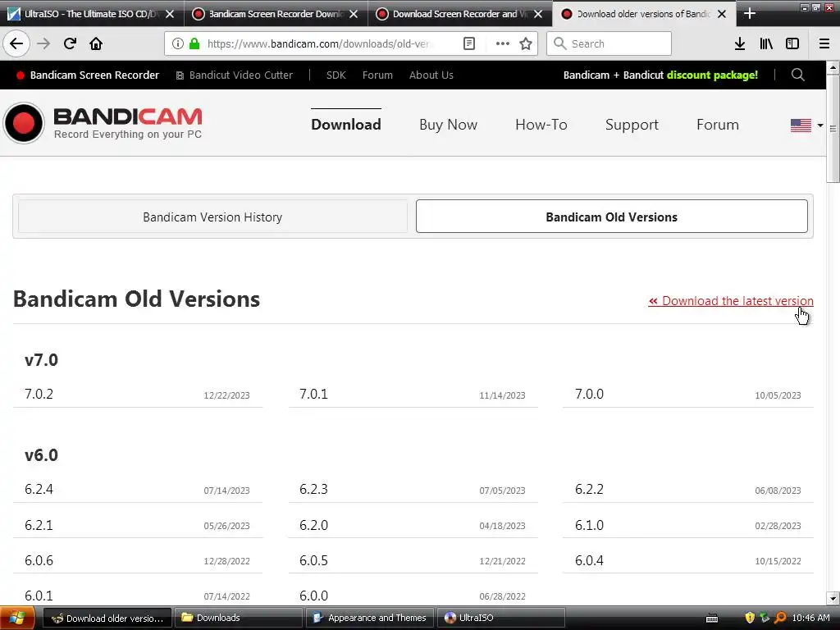Click inside the browser Search field
Viewport: 840px width, 630px height.
pos(609,43)
